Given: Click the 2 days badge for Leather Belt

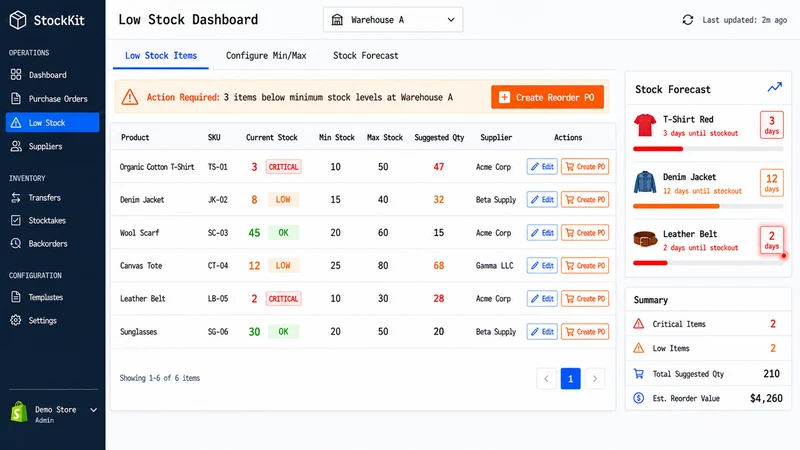Looking at the screenshot, I should point(771,239).
